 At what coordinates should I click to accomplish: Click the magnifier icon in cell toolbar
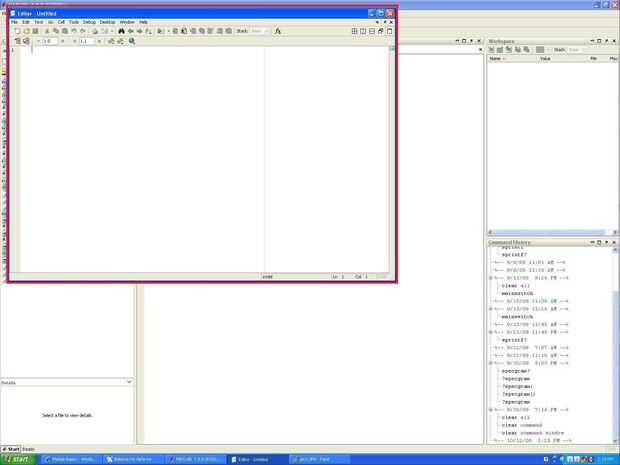click(132, 41)
